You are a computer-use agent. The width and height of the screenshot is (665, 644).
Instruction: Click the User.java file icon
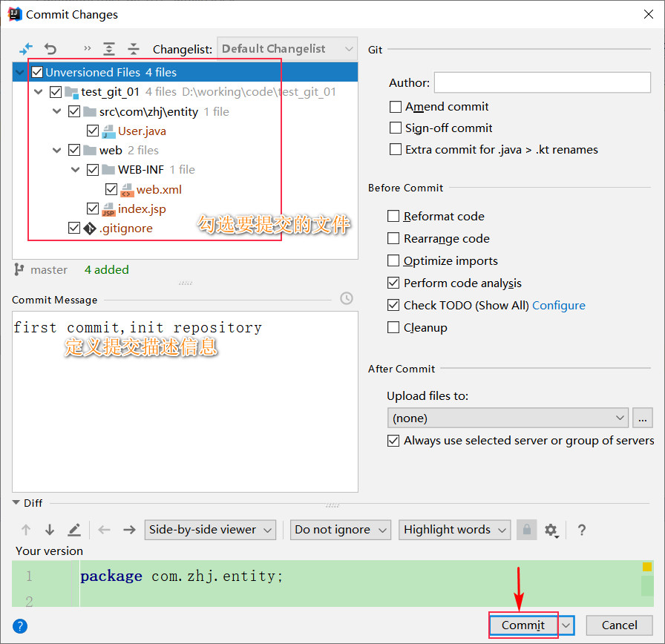(108, 131)
